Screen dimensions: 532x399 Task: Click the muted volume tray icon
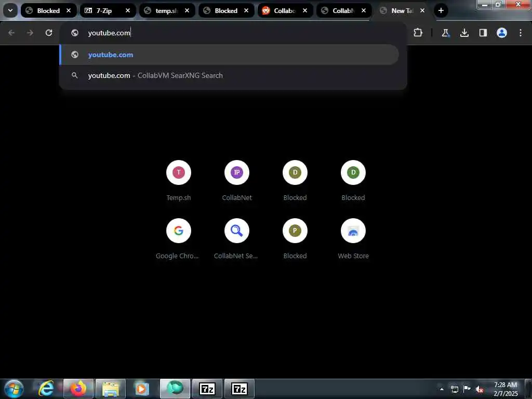pyautogui.click(x=480, y=390)
